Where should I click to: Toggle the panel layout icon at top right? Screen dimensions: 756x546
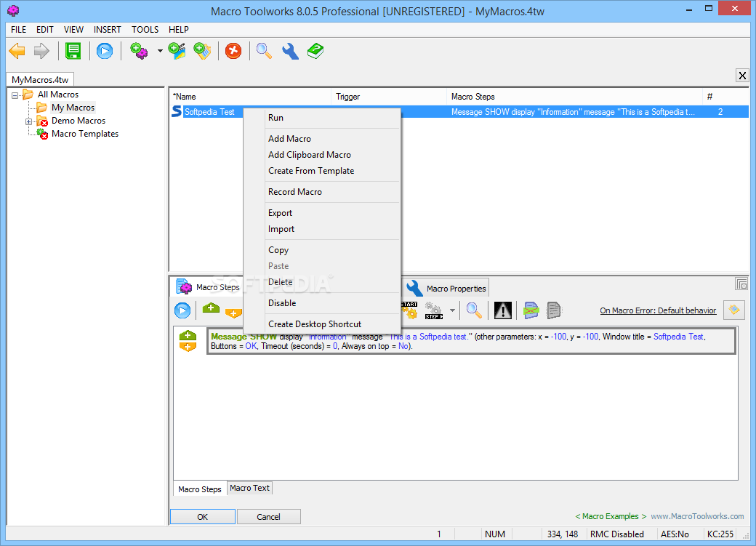point(741,284)
